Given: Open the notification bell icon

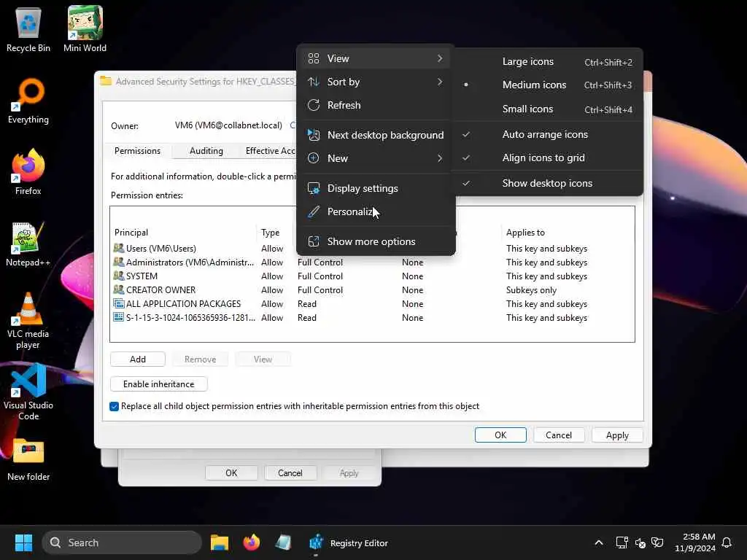Looking at the screenshot, I should click(727, 542).
